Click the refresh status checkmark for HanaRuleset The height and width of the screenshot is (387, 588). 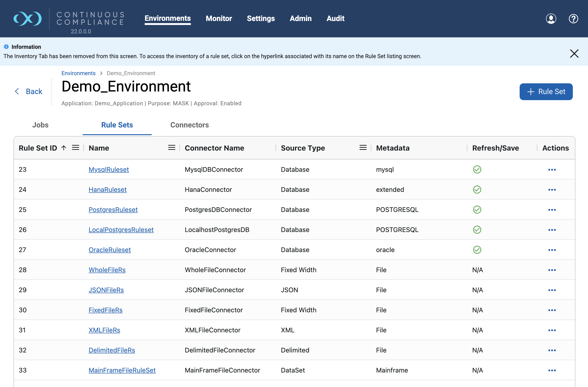(x=477, y=190)
